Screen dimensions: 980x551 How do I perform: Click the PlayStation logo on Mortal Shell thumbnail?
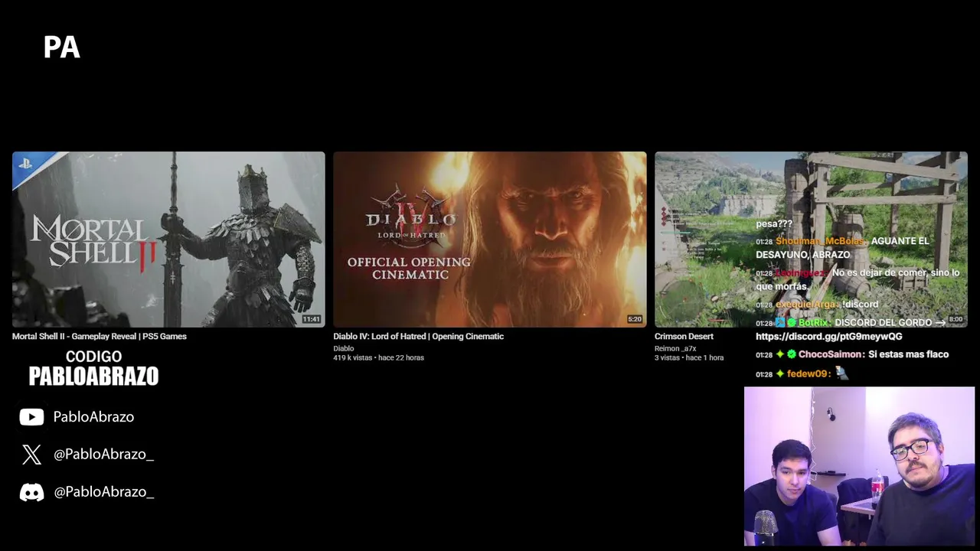point(25,163)
